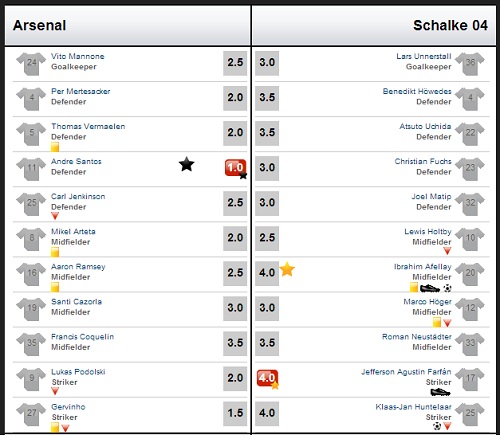Click the boot assist icon under Ibrahim Afellay
500x436 pixels.
[x=430, y=288]
